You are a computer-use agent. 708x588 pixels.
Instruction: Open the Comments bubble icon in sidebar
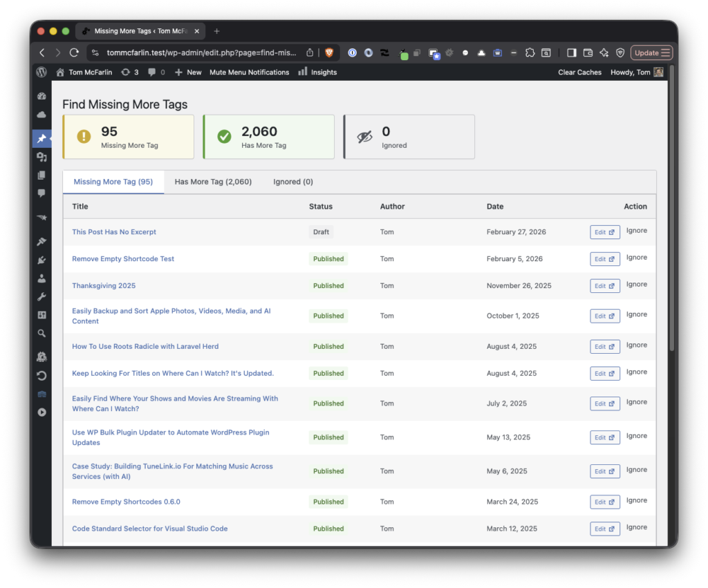[x=41, y=193]
